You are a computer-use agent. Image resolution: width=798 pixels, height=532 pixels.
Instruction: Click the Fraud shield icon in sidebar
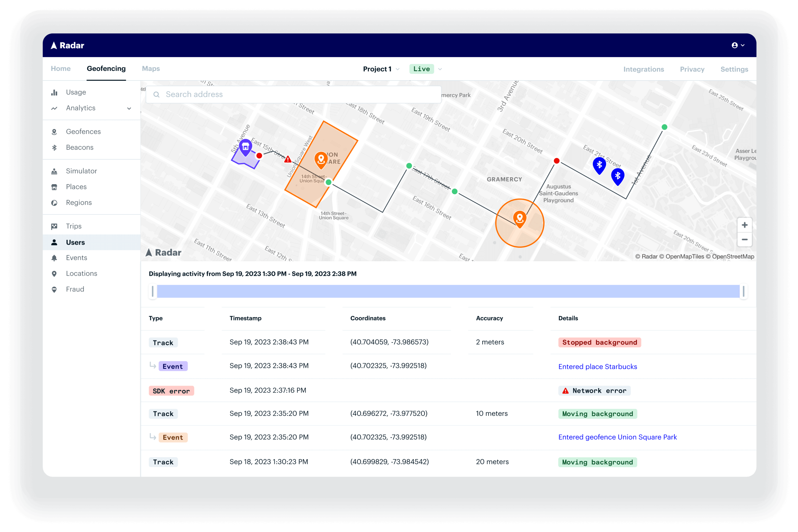54,289
